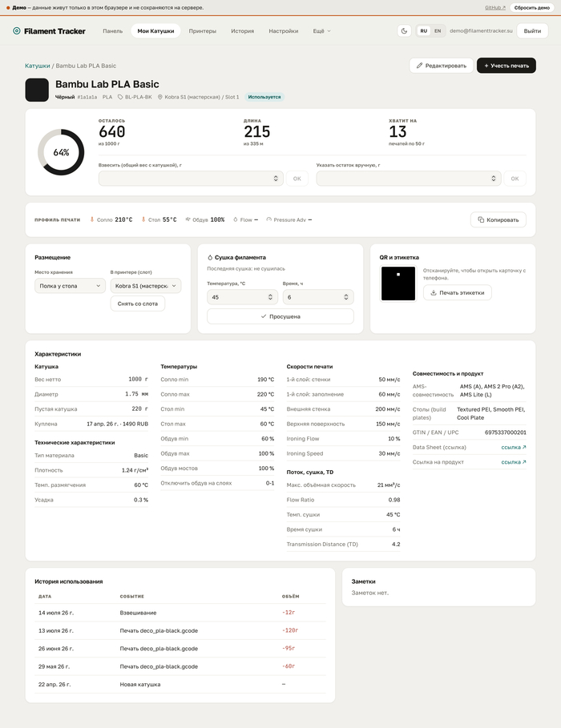This screenshot has width=561, height=728.
Task: Go to the Принтеры tab
Action: click(x=202, y=31)
